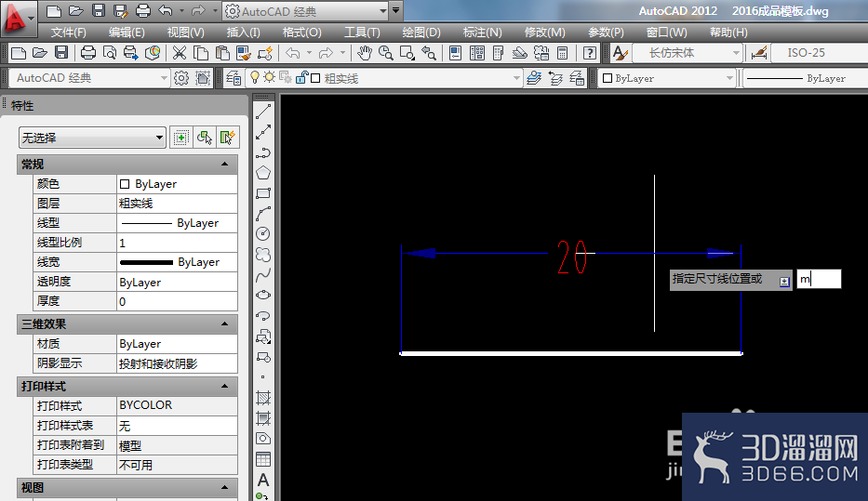The height and width of the screenshot is (501, 868).
Task: Click the 3D Print globe icon
Action: 153,53
